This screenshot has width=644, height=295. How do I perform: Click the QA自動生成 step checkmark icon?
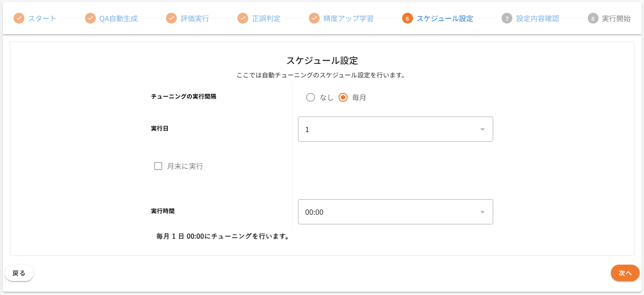click(91, 18)
